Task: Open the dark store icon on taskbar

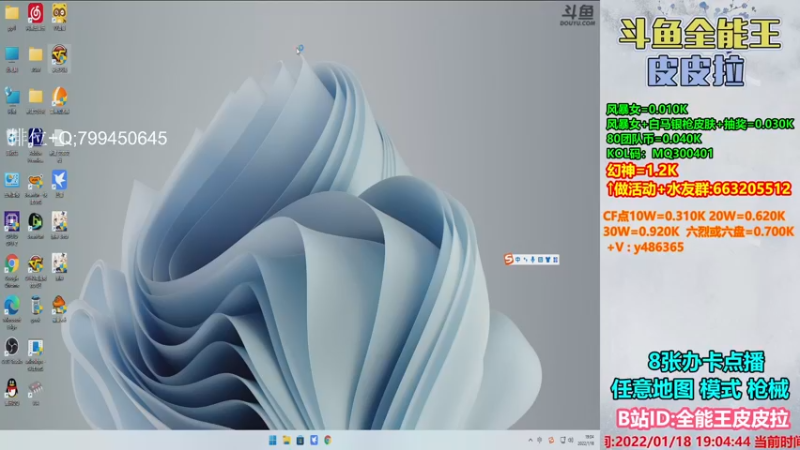Action: 300,440
